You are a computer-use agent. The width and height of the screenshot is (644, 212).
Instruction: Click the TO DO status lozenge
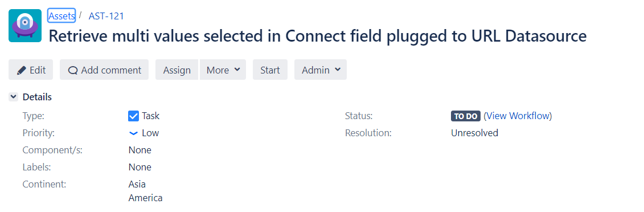tap(466, 116)
